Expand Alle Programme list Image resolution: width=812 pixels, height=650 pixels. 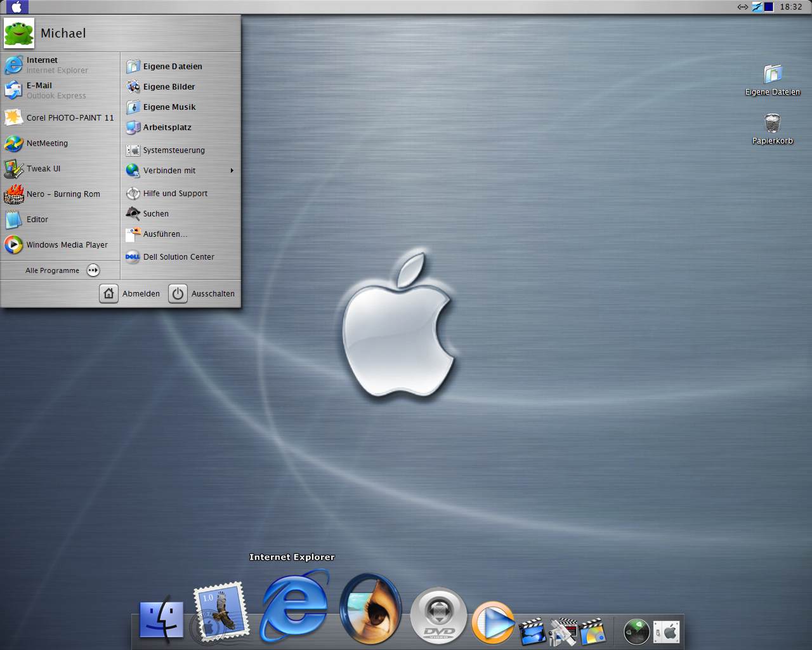(62, 270)
